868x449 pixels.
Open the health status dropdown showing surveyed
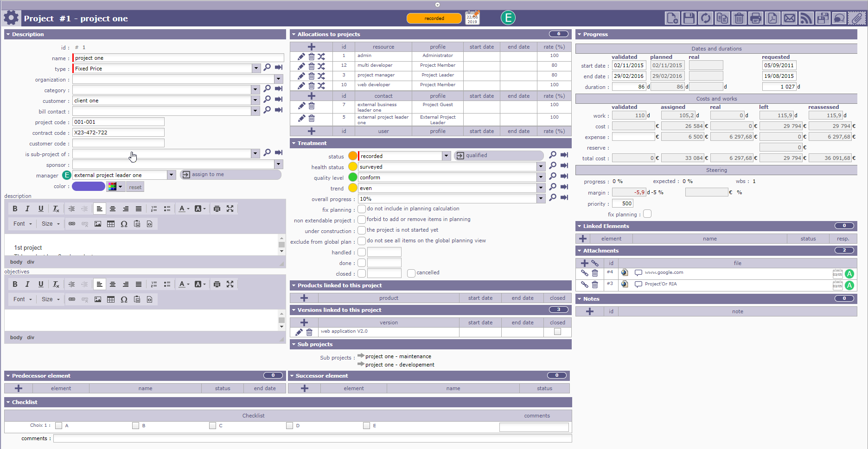(540, 167)
